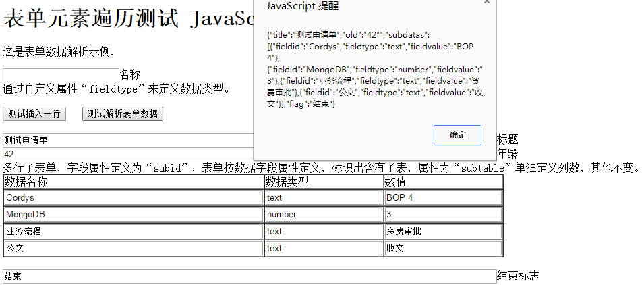Click the fieldtype description sentence

pos(117,88)
